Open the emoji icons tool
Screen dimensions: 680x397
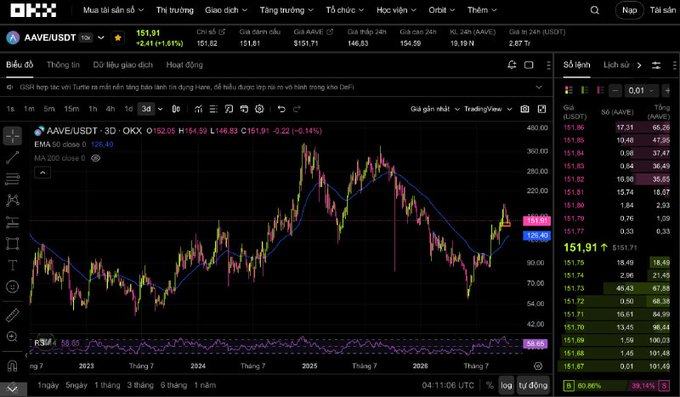13,286
